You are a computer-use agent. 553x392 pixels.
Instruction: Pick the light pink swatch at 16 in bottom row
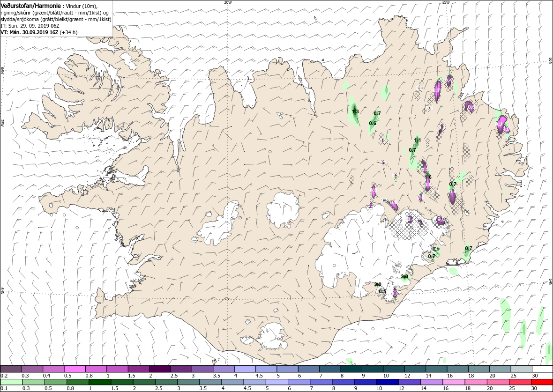tap(454, 382)
